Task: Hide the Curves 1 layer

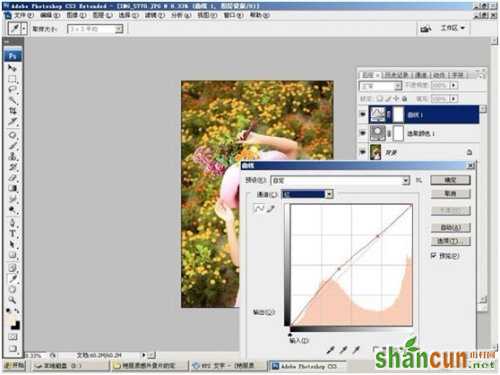Action: click(x=363, y=115)
